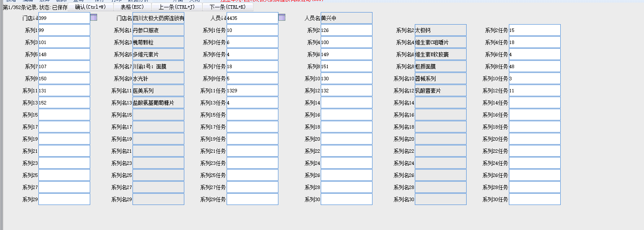Select 系列名6 field 维生素E软胶囊
Viewport: 644px width, 230px height.
click(441, 54)
